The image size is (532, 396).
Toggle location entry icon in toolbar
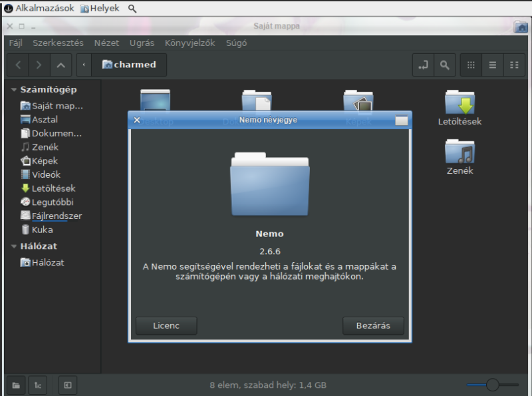[423, 65]
